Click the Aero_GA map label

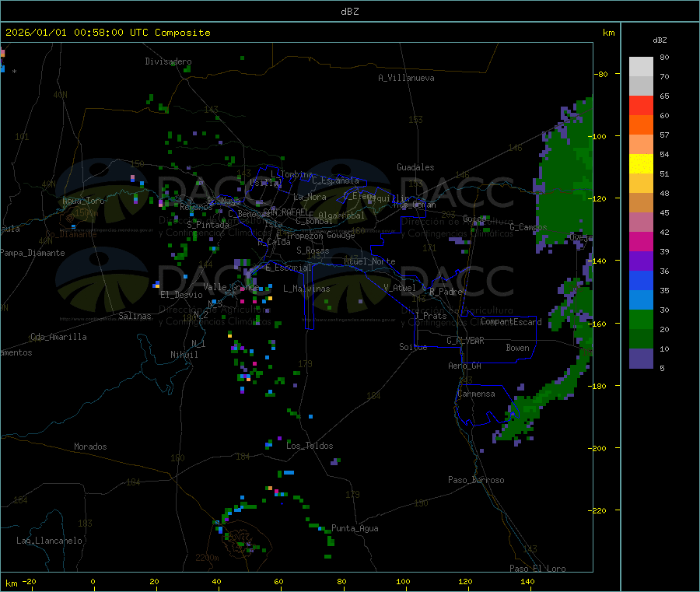(x=465, y=366)
